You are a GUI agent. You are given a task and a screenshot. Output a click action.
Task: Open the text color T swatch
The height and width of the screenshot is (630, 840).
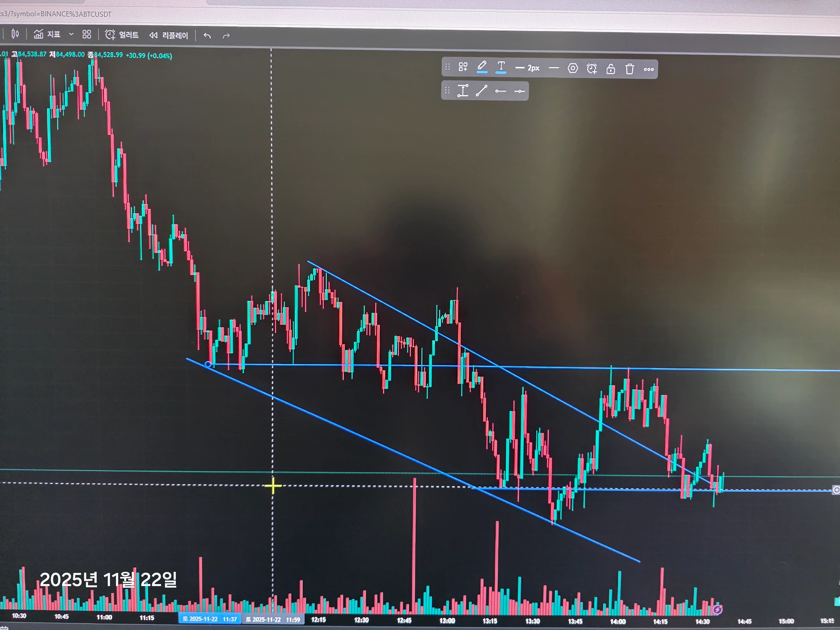501,67
